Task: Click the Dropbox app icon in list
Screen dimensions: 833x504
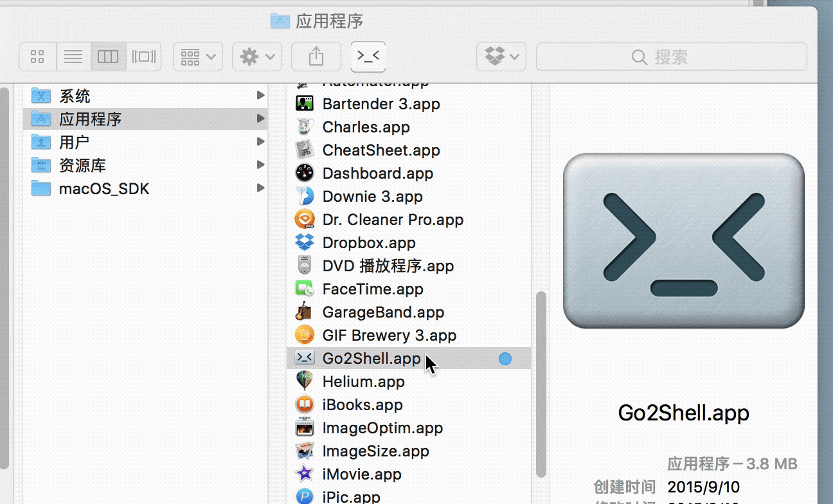Action: click(304, 242)
